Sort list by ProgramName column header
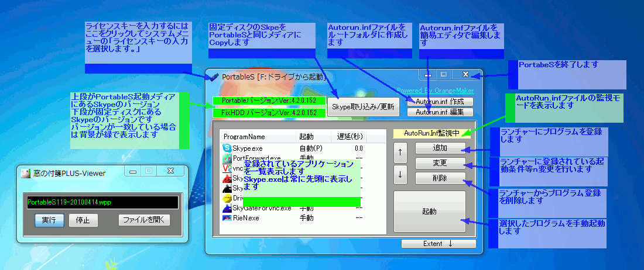644x270 pixels. point(258,137)
